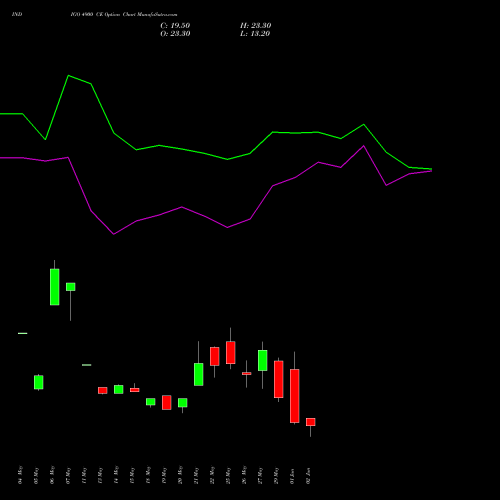Click the 20 May date label

click(x=180, y=475)
